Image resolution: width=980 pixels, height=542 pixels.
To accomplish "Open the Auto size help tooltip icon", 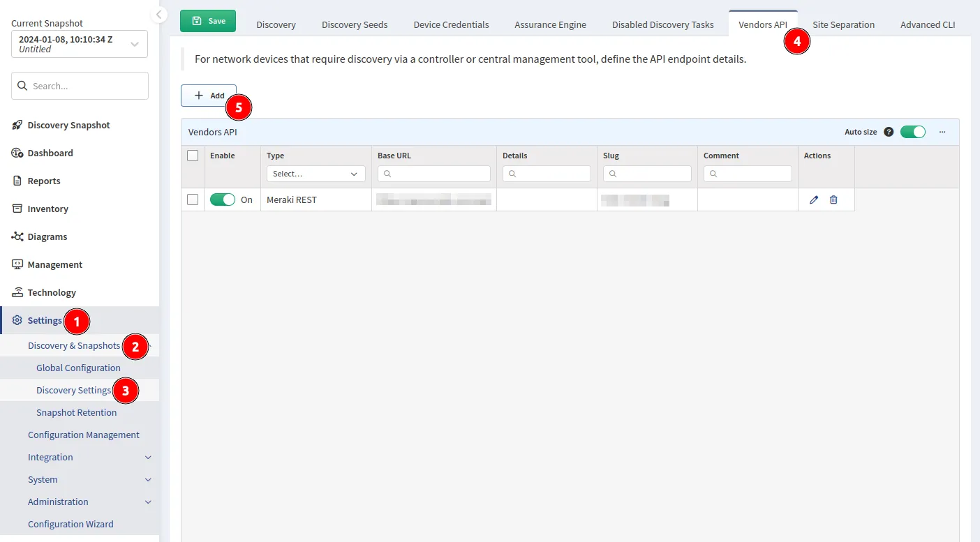I will [889, 131].
